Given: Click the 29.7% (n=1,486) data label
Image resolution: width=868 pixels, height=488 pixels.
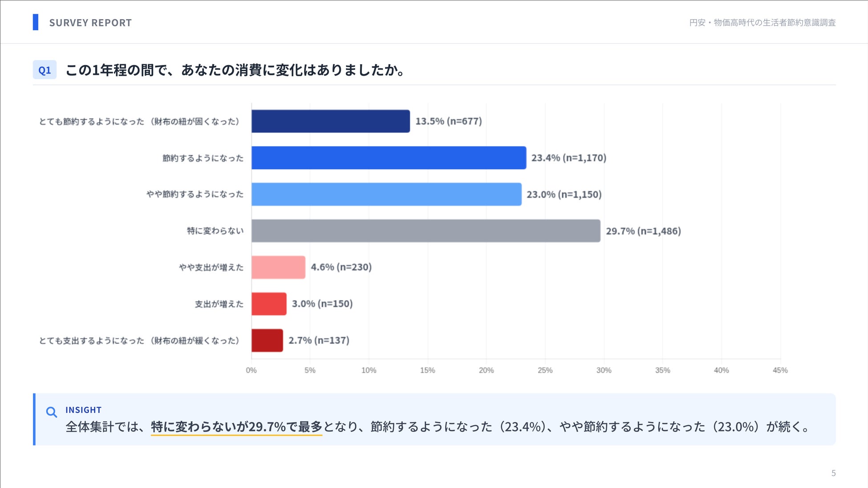Looking at the screenshot, I should click(x=643, y=231).
